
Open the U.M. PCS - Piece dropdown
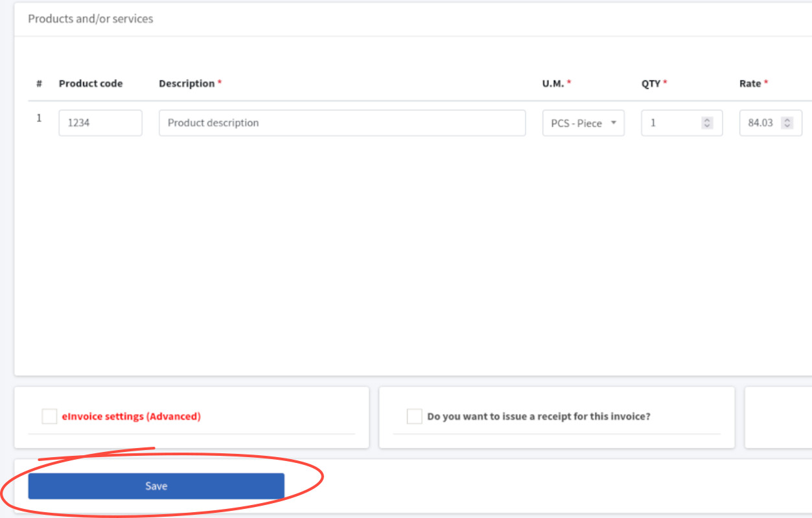click(583, 123)
